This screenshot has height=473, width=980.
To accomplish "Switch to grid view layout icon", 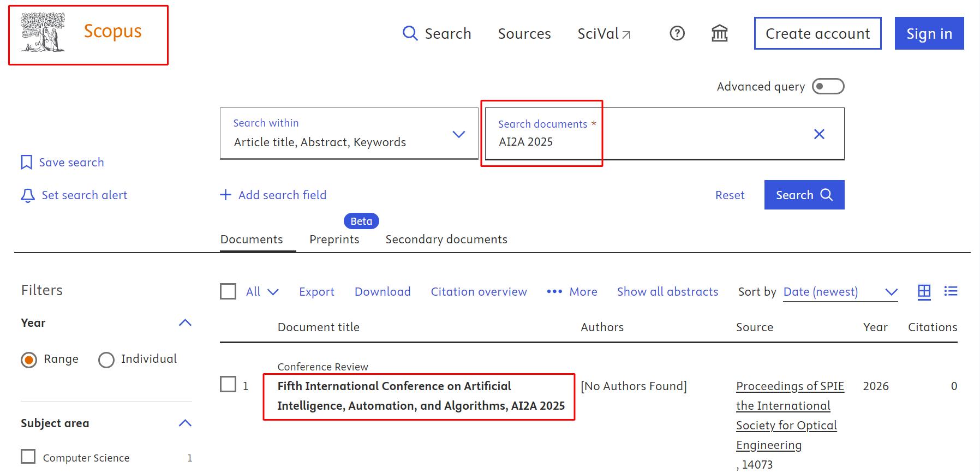I will [924, 292].
